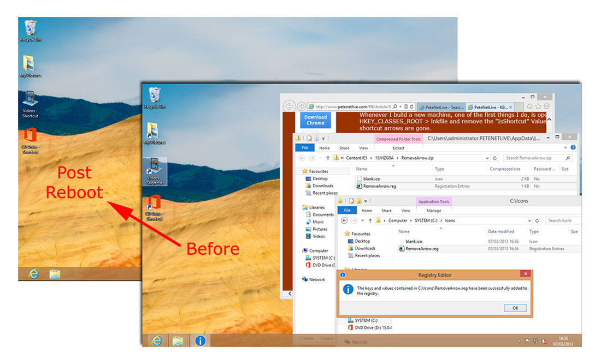Select blank.ico in the C:\Icons window
Viewport: 601px width, 364px height.
(414, 241)
